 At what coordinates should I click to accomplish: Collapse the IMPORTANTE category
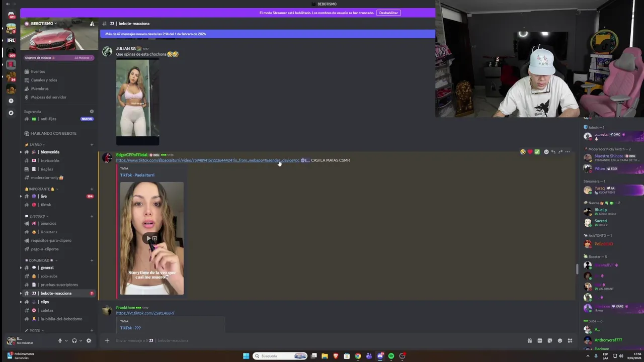point(41,189)
